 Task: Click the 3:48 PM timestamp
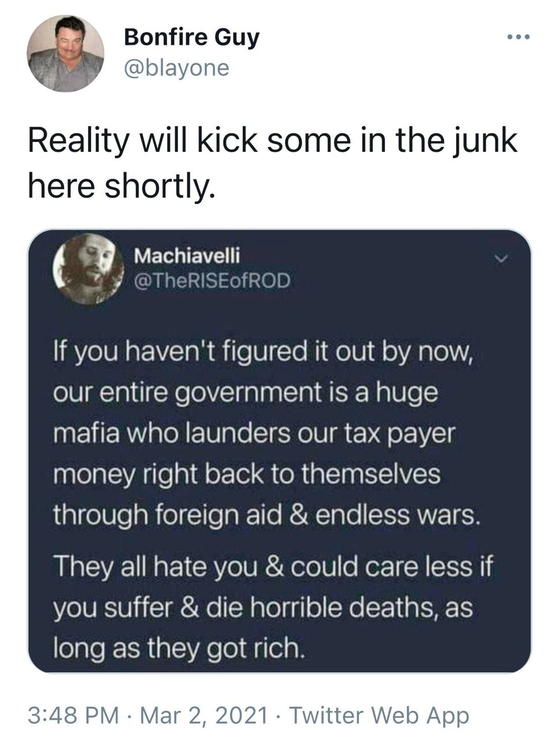click(x=74, y=716)
